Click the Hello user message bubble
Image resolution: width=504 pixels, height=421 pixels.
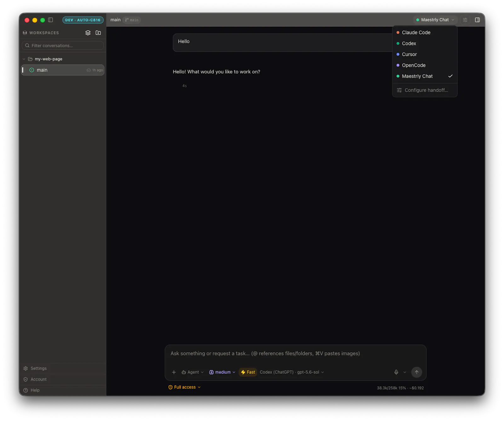(282, 43)
